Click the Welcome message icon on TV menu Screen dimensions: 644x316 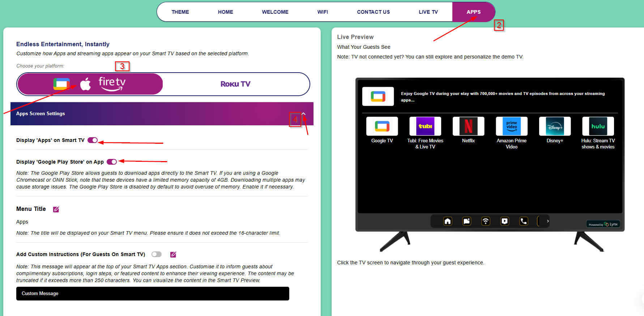click(x=467, y=221)
